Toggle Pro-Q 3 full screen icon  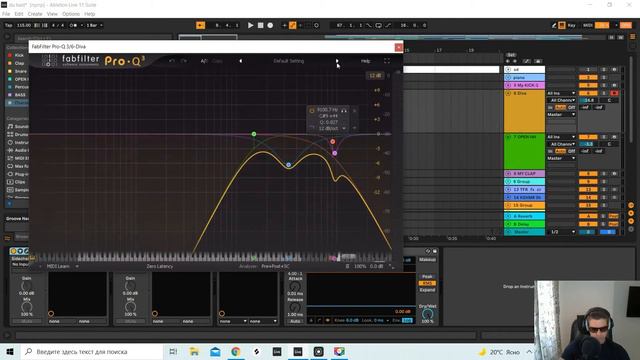point(387,61)
